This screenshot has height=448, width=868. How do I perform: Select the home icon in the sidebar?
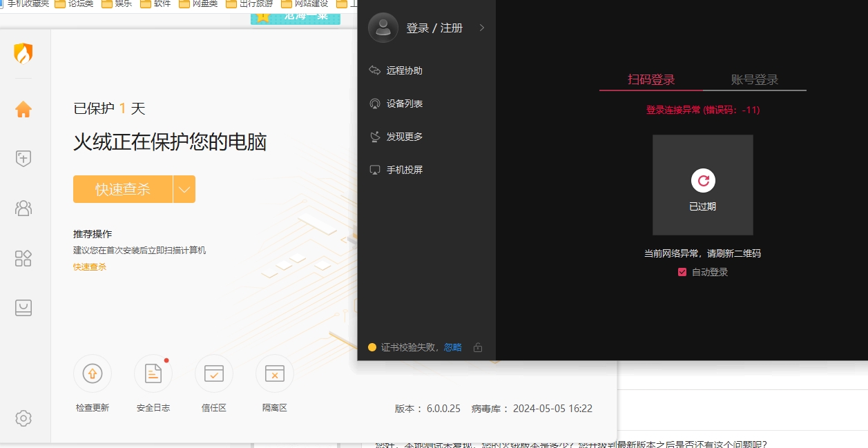(x=23, y=108)
